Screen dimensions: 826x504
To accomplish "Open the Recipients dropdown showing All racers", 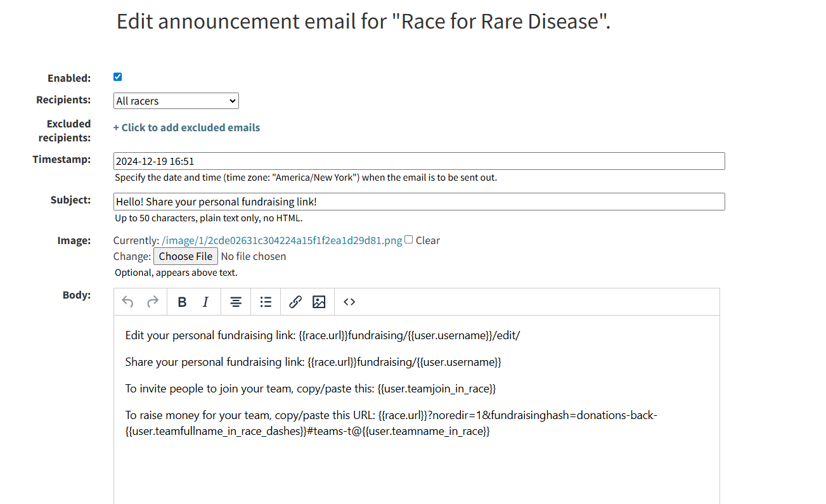I will pos(176,101).
